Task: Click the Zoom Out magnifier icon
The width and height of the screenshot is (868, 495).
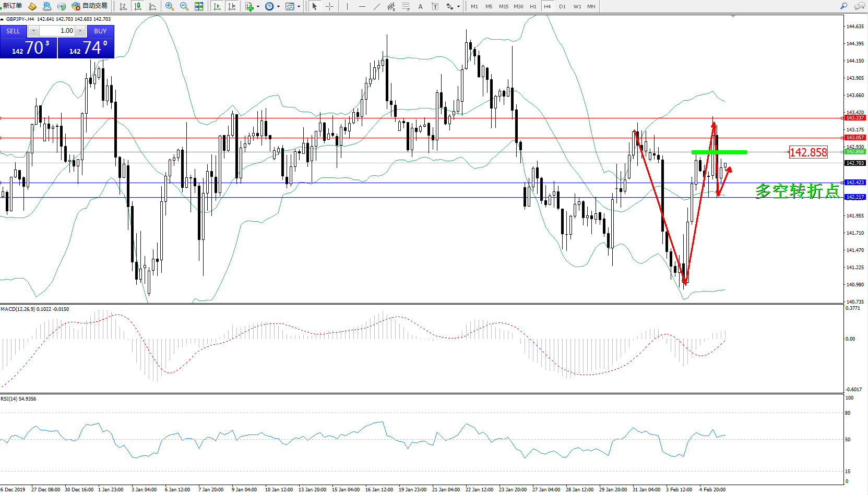Action: click(x=184, y=6)
